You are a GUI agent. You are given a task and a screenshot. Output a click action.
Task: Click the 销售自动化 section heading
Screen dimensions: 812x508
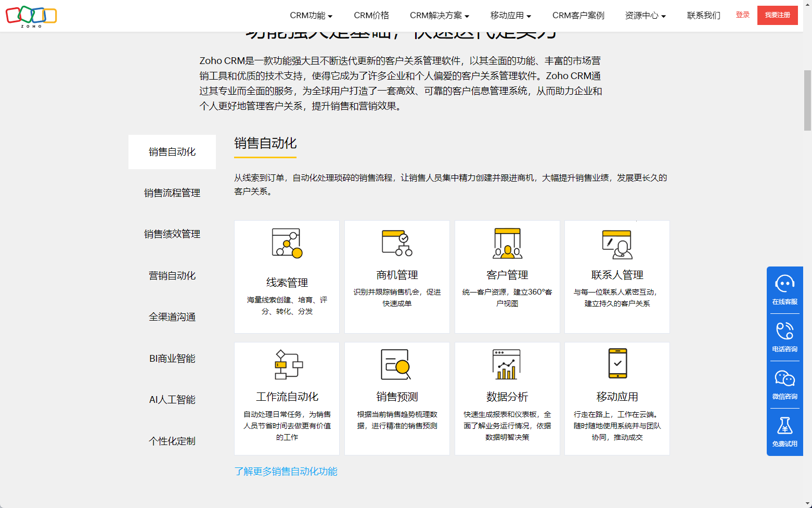click(x=265, y=143)
